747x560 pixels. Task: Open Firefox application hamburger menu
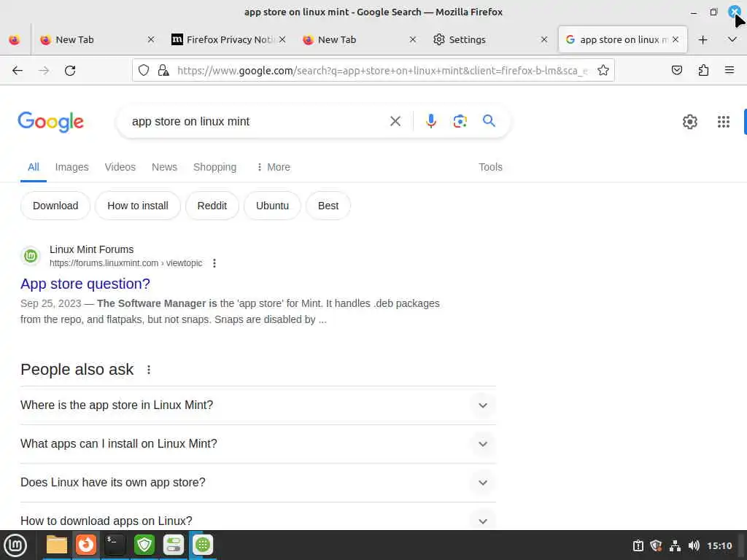[729, 71]
